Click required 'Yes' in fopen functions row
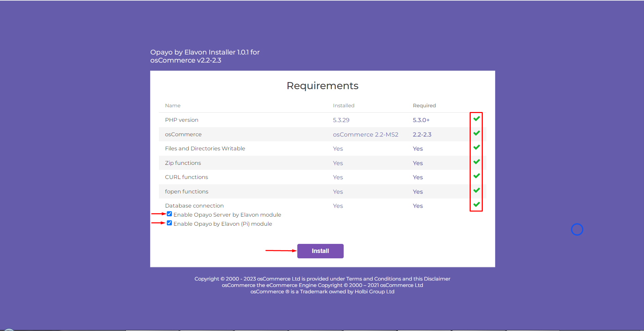This screenshot has height=331, width=644. pos(418,192)
